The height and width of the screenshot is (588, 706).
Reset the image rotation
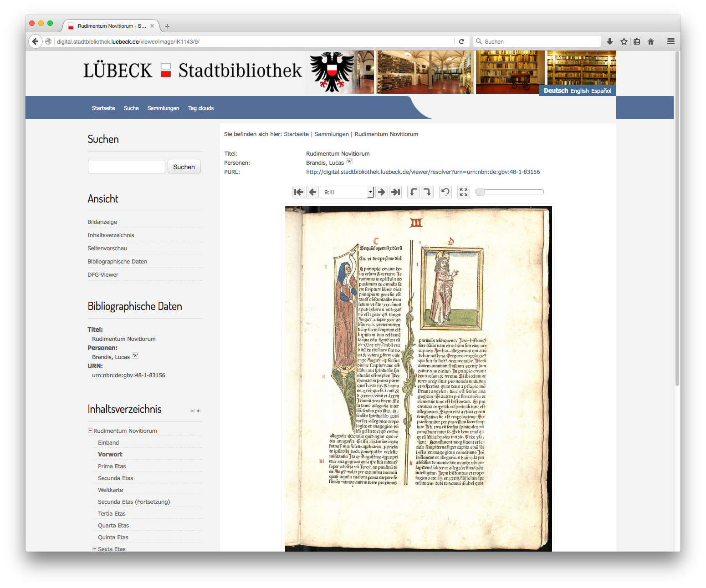tap(445, 192)
